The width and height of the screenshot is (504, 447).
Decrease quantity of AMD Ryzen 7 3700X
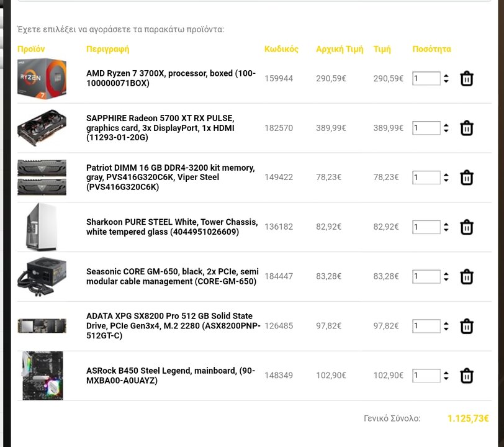446,81
